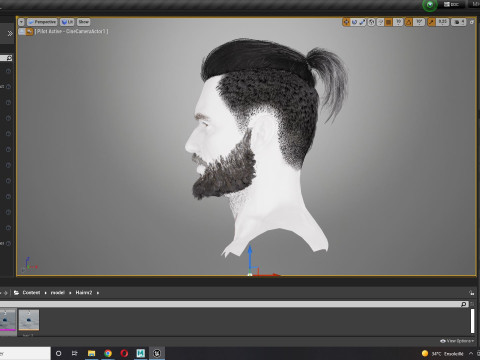Open the View Options menu
This screenshot has width=480, height=360.
[457, 341]
